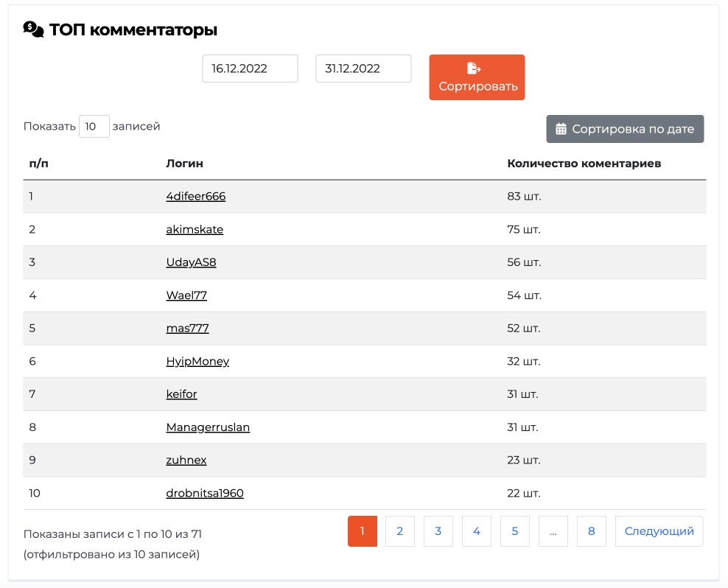Go to page 8 of results
The image size is (728, 588).
click(591, 531)
